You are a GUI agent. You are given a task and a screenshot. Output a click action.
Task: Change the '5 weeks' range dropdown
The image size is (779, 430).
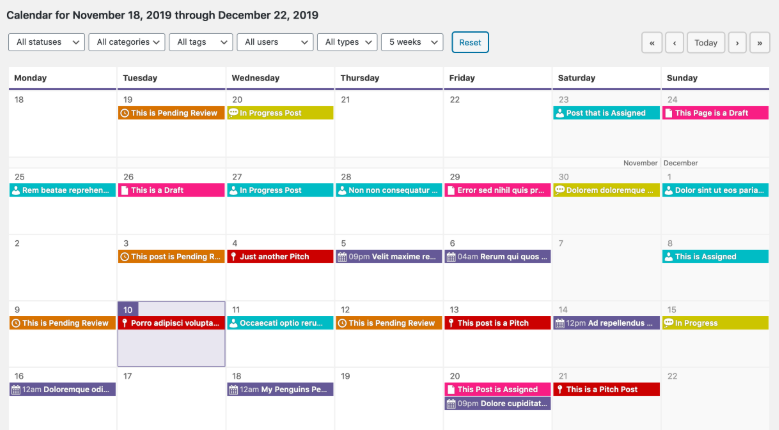click(412, 42)
